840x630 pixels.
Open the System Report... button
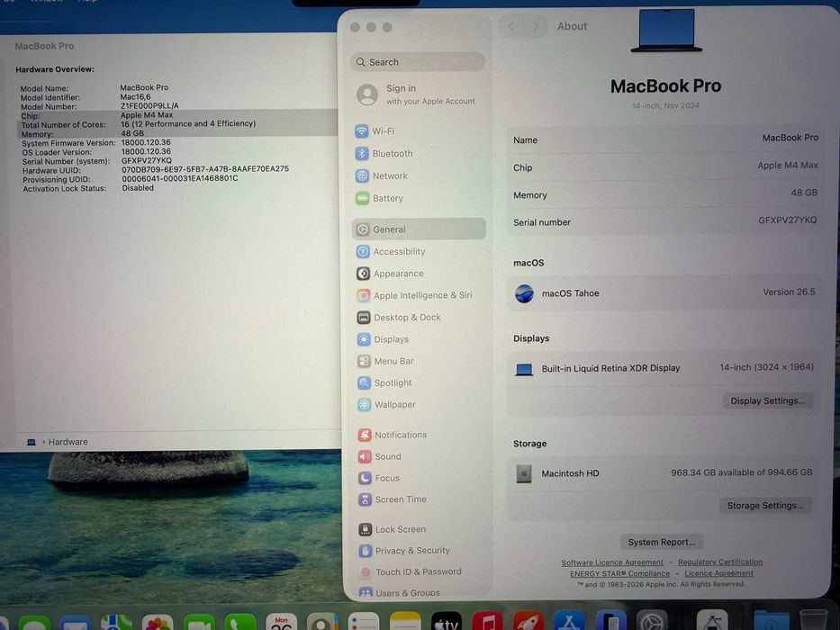pyautogui.click(x=662, y=542)
